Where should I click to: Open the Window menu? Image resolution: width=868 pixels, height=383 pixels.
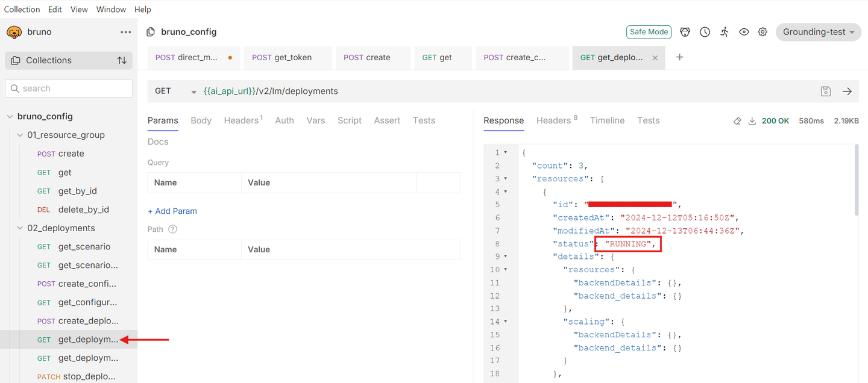(111, 10)
